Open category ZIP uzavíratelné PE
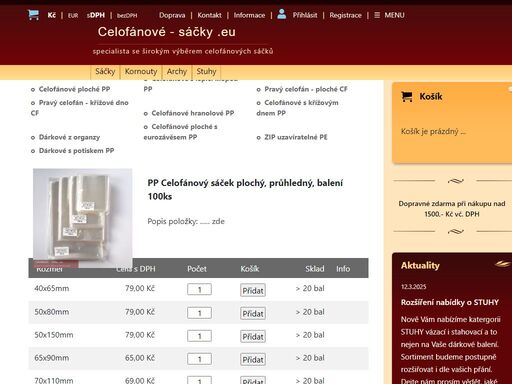Screen dimensions: 512x384 pyautogui.click(x=296, y=137)
